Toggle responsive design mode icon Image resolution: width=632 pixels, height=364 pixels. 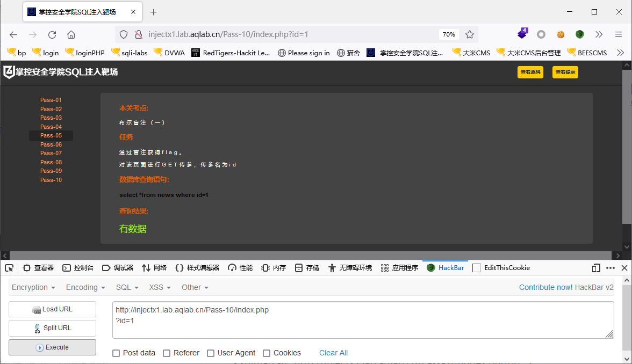coord(596,268)
